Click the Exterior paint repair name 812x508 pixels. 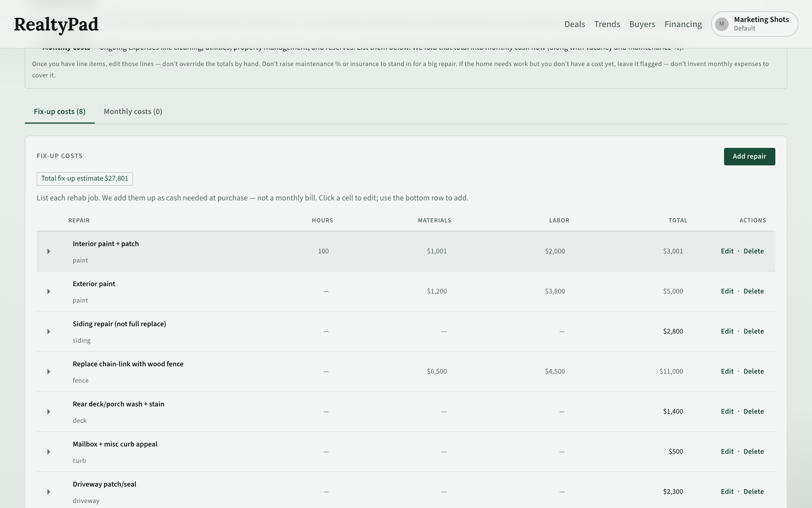tap(94, 284)
